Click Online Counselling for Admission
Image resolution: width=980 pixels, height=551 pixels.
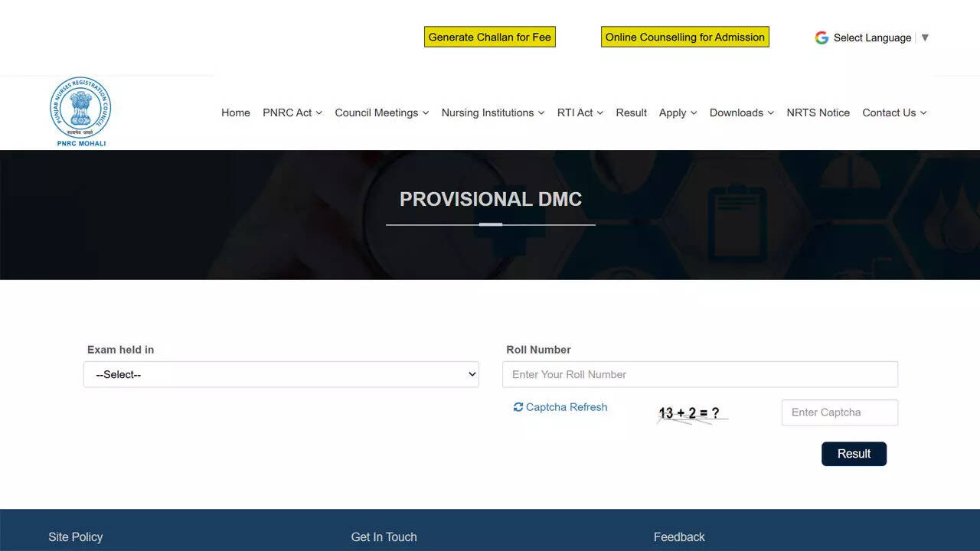click(x=684, y=36)
